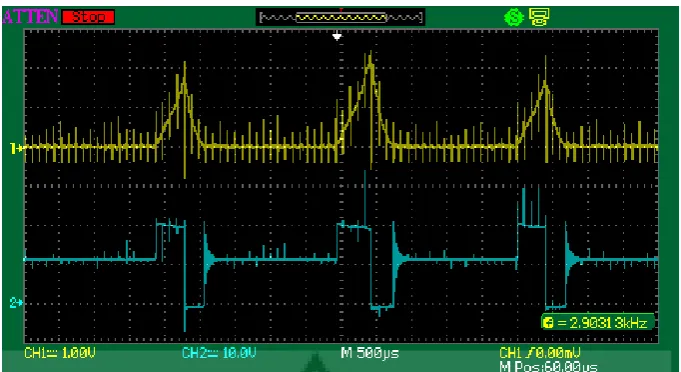
Task: Select the CH1 ground level marker
Action: (16, 149)
